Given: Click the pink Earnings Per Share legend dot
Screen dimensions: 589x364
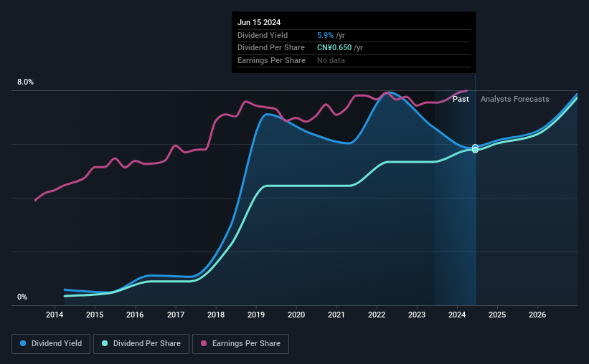Looking at the screenshot, I should (204, 343).
